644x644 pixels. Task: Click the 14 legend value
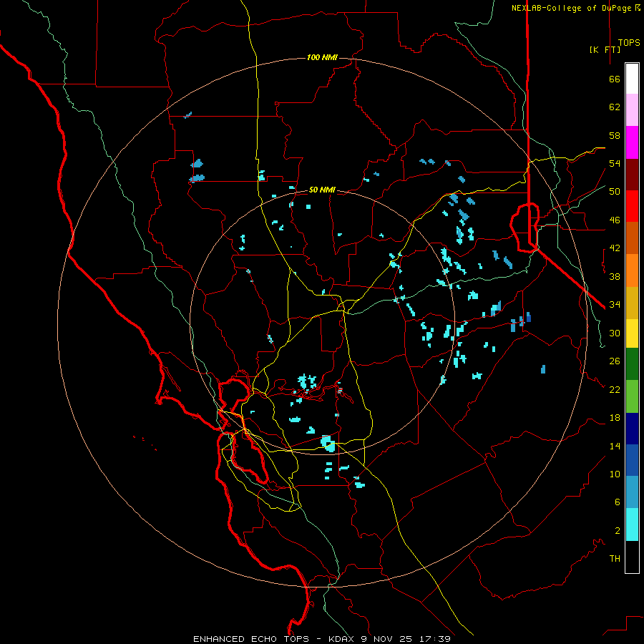coord(615,446)
